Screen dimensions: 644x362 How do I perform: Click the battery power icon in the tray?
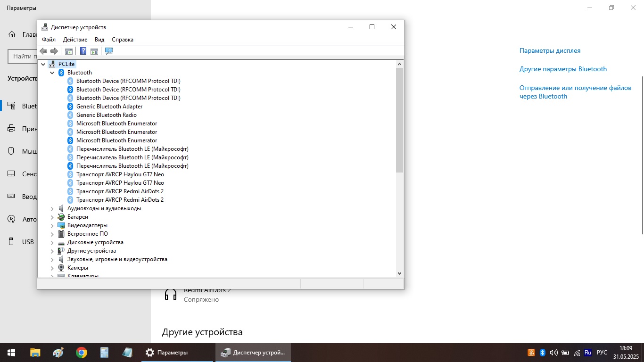(565, 353)
